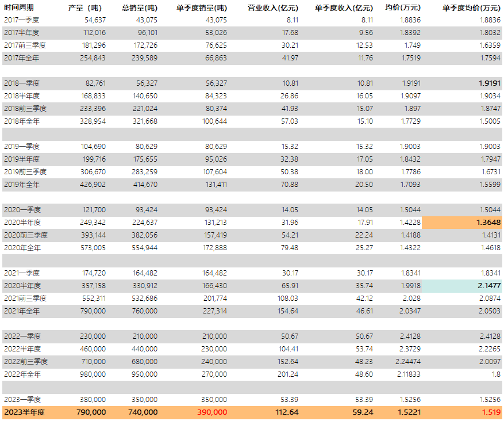Screen dimensions: 504x421
Task: Select the 单季度均价(万元) column header
Action: [x=471, y=7]
